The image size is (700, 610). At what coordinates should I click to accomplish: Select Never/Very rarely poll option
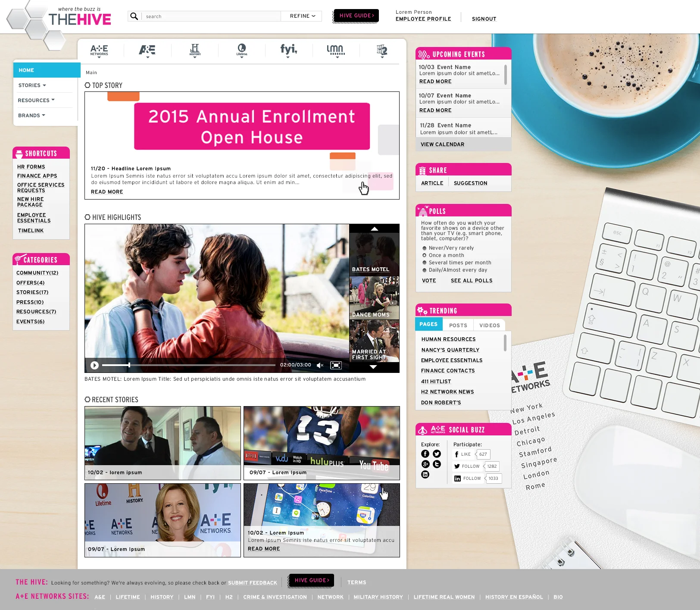point(424,248)
